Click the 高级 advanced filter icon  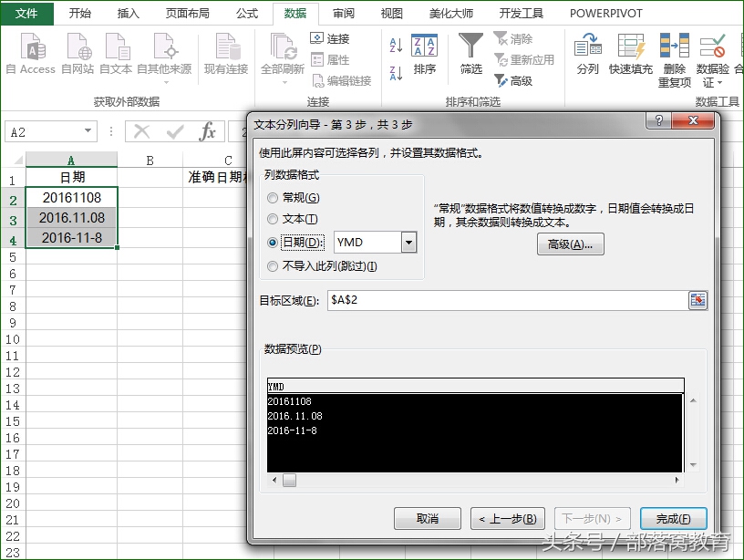501,80
